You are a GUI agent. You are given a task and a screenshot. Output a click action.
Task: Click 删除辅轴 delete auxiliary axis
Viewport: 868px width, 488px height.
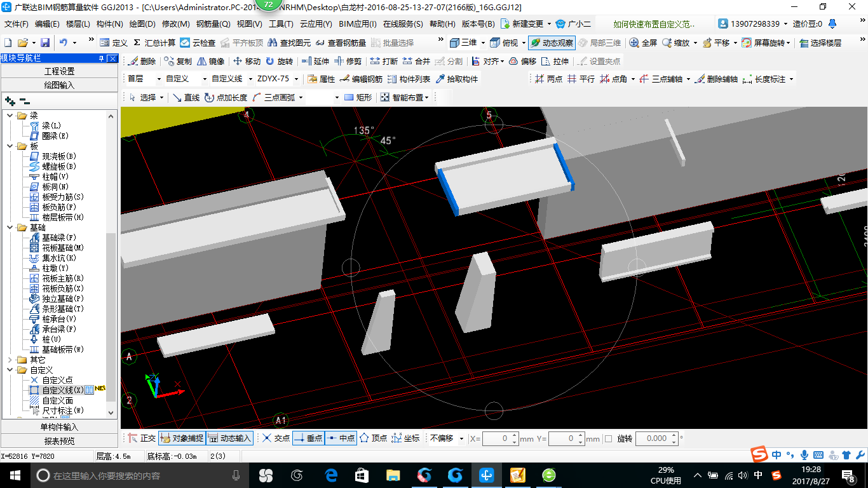pyautogui.click(x=717, y=79)
